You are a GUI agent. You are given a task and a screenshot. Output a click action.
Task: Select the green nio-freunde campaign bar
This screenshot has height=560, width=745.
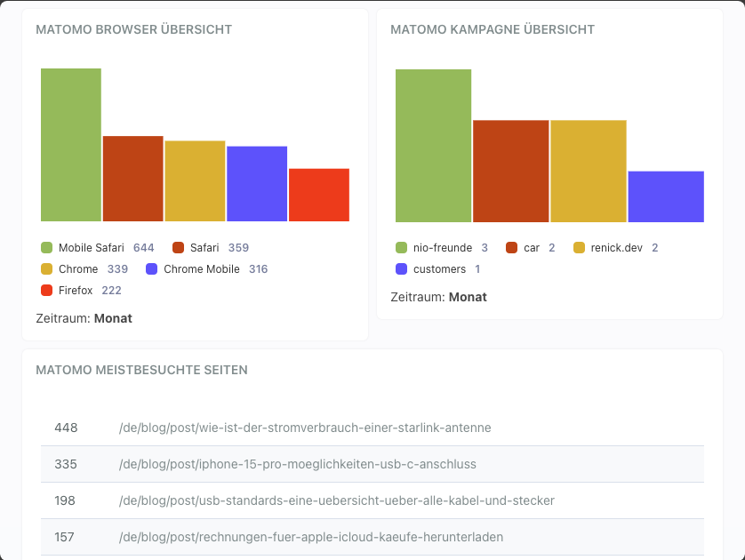(x=433, y=146)
